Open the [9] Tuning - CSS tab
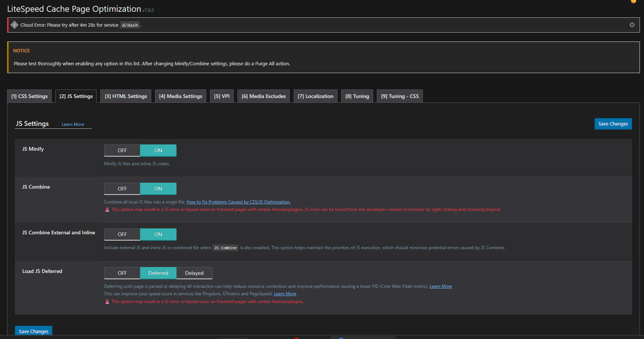 click(x=400, y=96)
